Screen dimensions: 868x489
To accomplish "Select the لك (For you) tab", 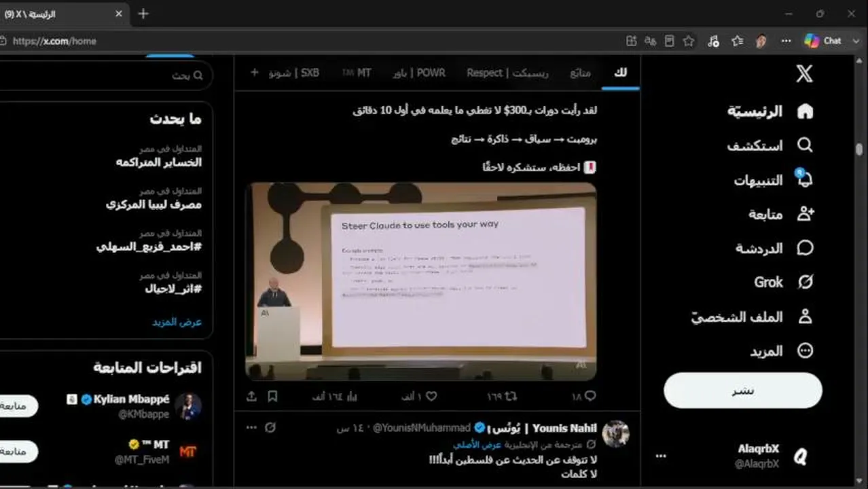I will coord(620,73).
